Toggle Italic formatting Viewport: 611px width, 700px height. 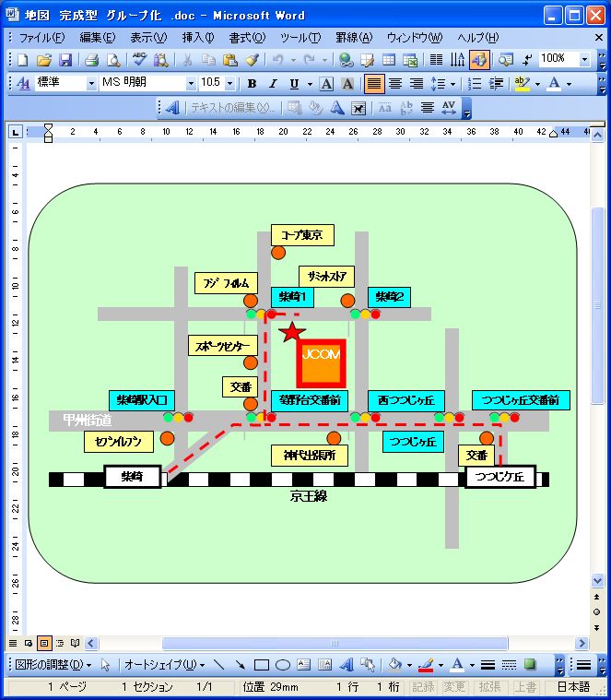pos(273,84)
